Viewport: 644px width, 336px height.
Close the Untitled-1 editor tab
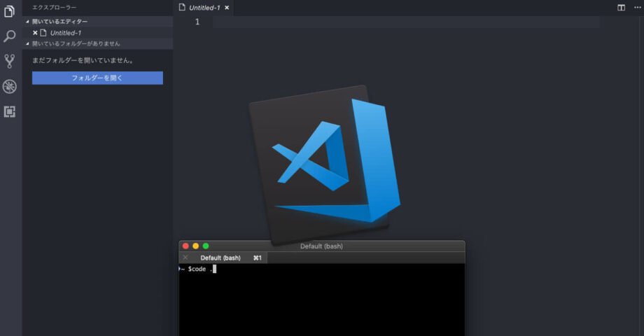click(227, 8)
